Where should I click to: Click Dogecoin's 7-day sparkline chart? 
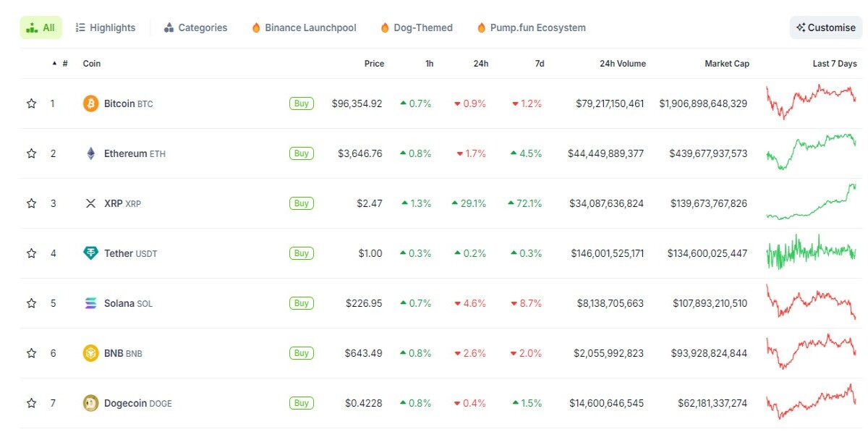point(811,401)
